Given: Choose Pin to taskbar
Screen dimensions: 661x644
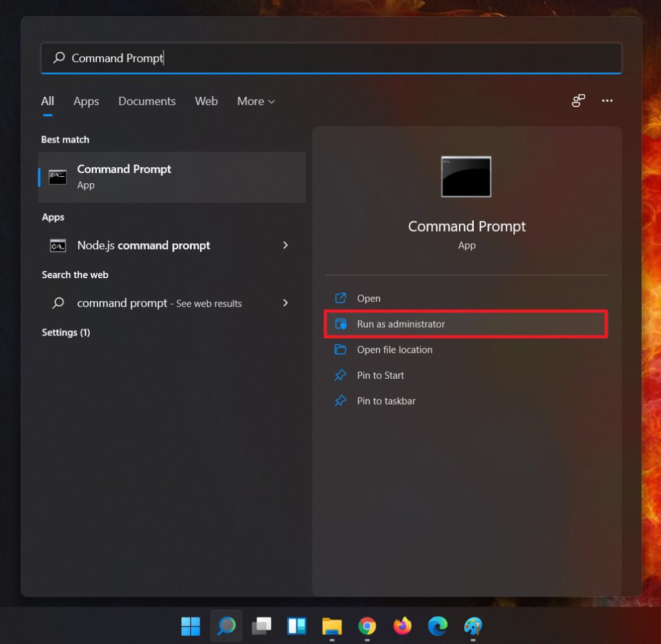Looking at the screenshot, I should point(467,401).
